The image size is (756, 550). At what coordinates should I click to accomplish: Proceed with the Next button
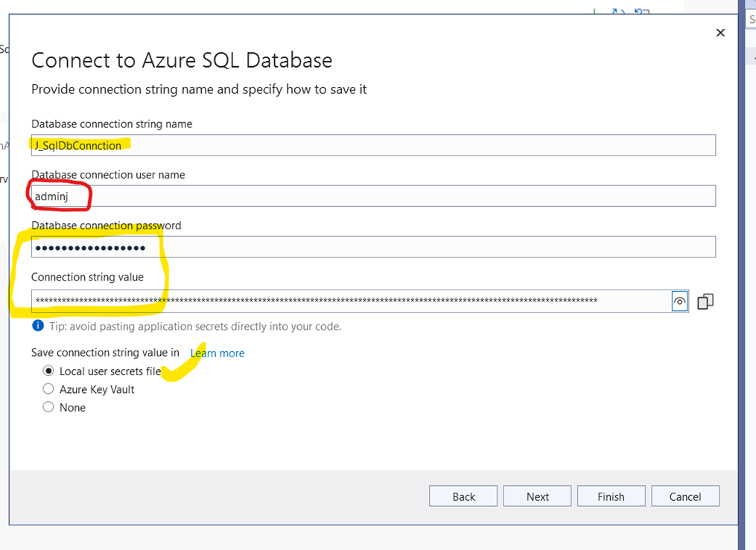538,496
